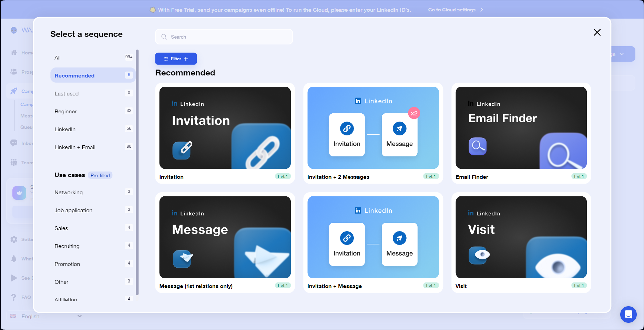The width and height of the screenshot is (644, 330).
Task: Choose the Invitation + 2 Messages card
Action: click(x=373, y=133)
